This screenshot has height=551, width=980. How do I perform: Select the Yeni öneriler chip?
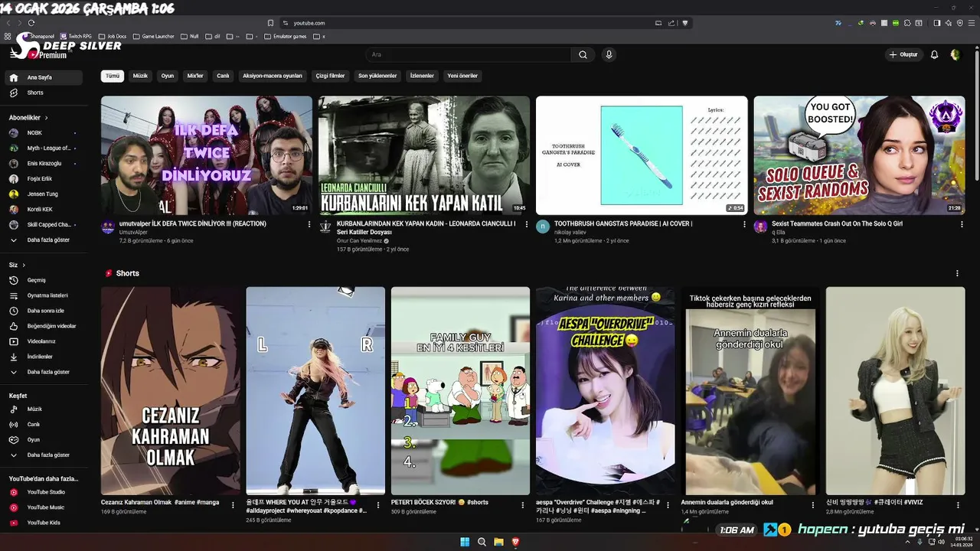point(462,76)
